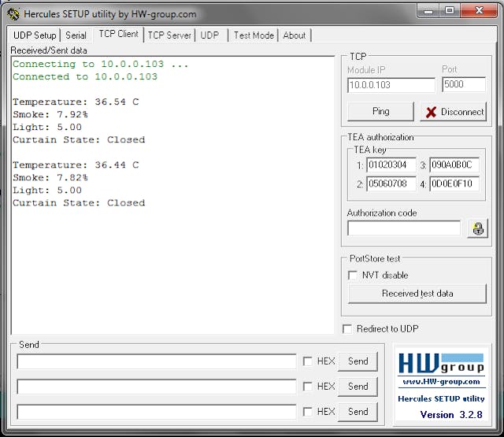Enable HEX for third send line
This screenshot has height=437, width=504.
point(308,412)
